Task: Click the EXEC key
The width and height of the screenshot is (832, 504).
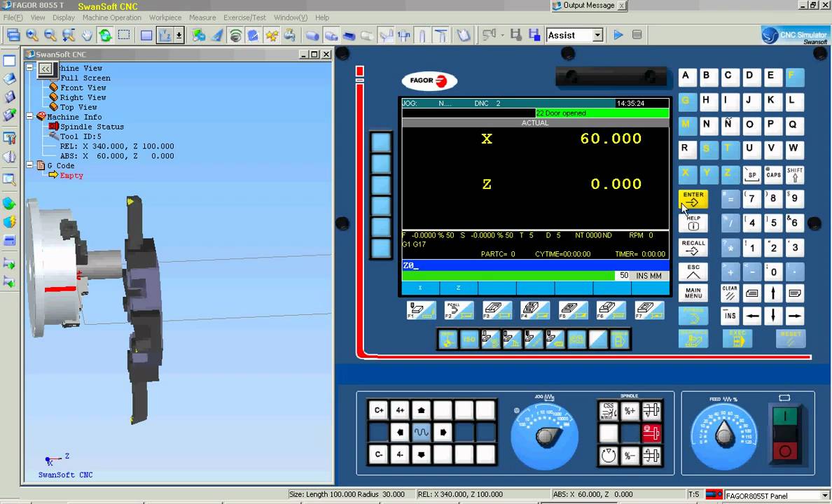Action: click(737, 339)
